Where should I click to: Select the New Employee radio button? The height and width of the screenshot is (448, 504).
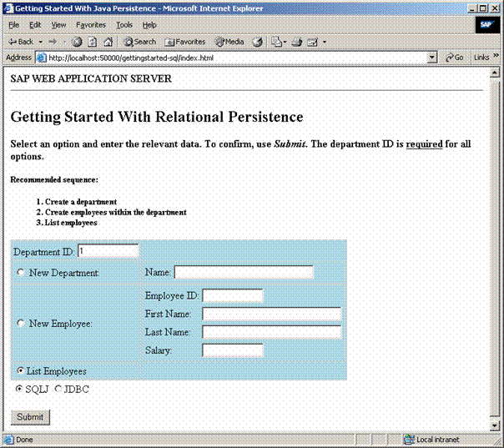coord(21,324)
